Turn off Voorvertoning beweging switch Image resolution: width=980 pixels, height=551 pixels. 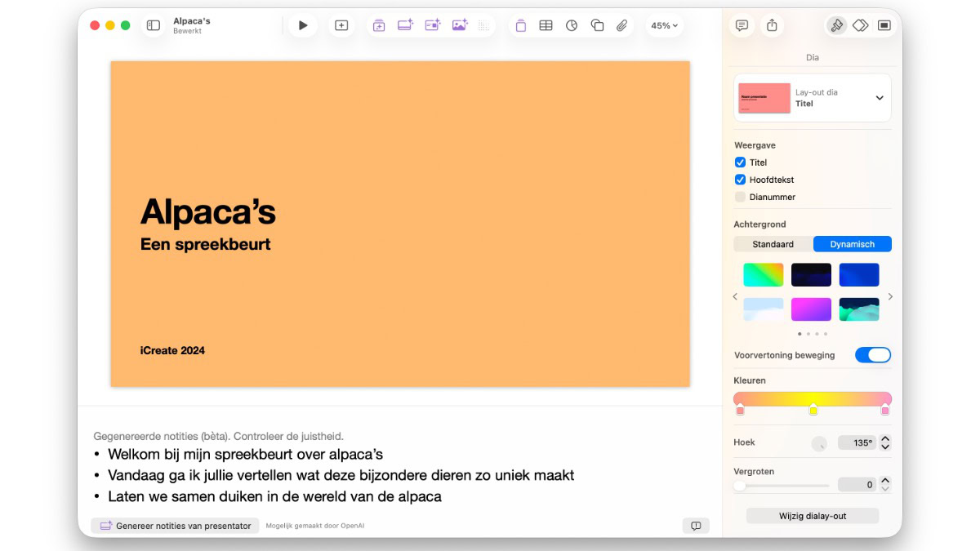[872, 355]
